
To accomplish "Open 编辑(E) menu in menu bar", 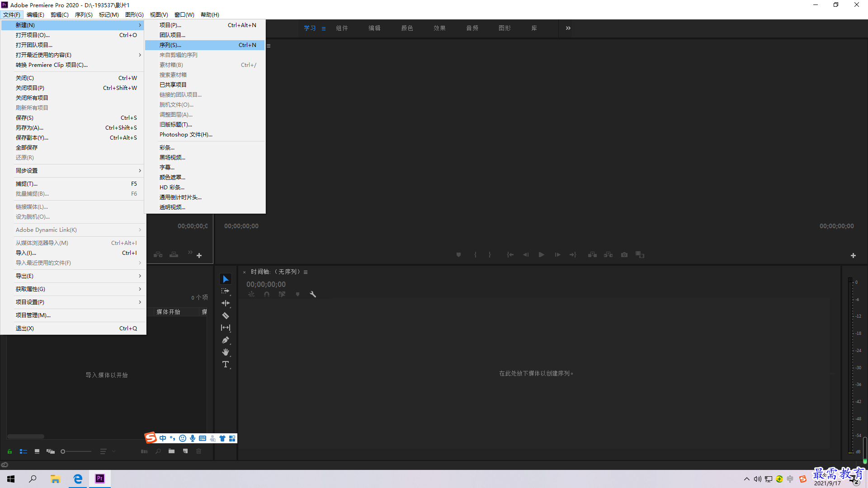I will click(35, 15).
